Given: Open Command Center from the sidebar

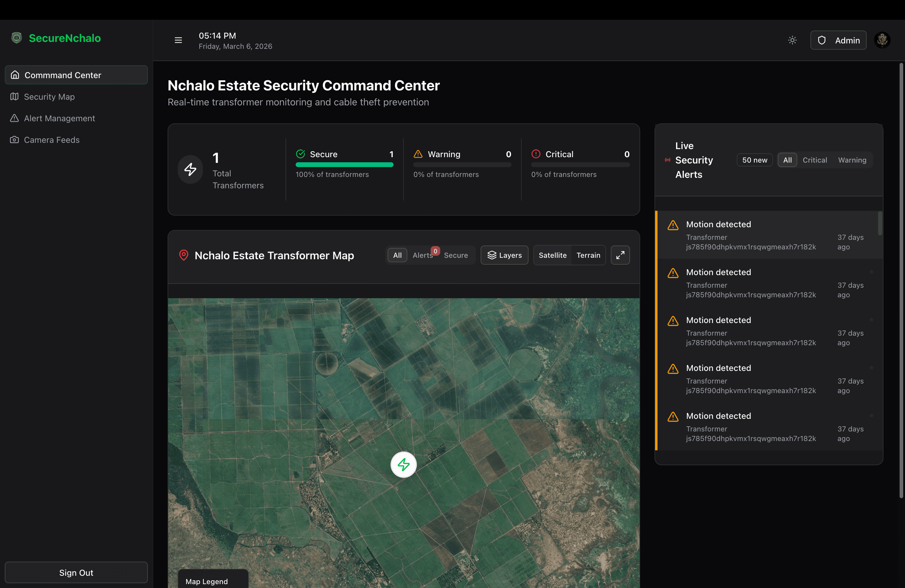Looking at the screenshot, I should (x=63, y=75).
